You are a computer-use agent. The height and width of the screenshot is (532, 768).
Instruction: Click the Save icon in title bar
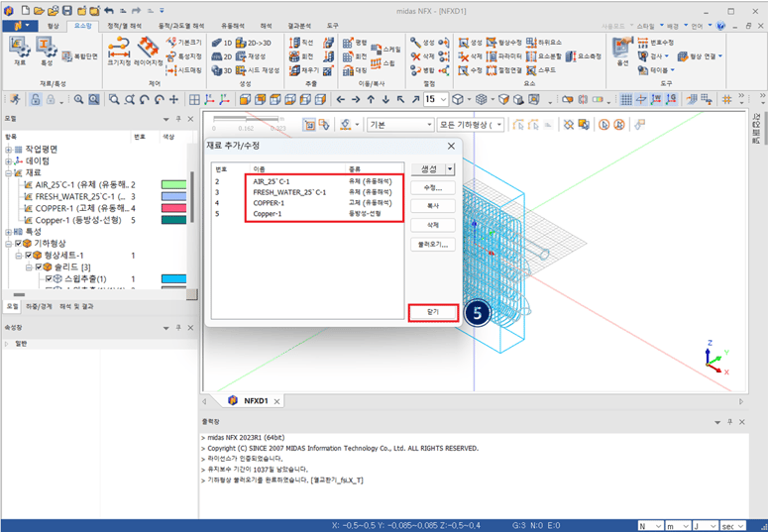[67, 11]
